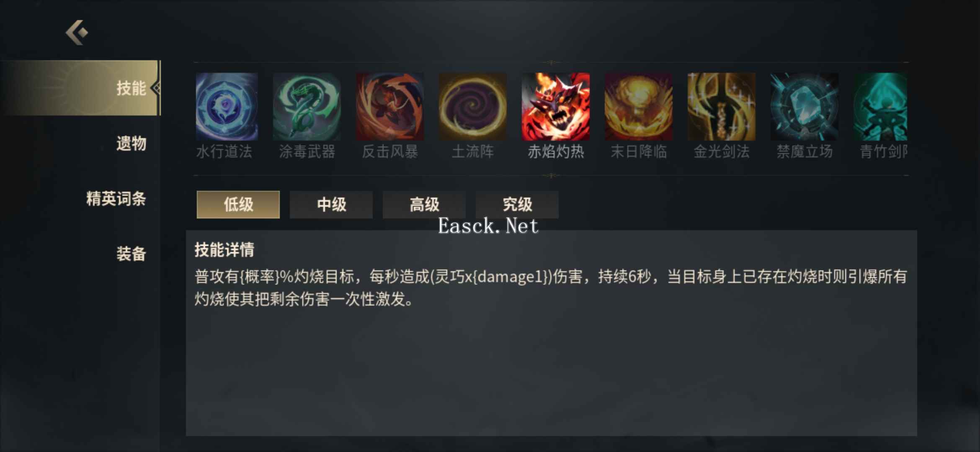Screen dimensions: 980x452
Task: Open the 精英词条 sidebar category
Action: [116, 198]
